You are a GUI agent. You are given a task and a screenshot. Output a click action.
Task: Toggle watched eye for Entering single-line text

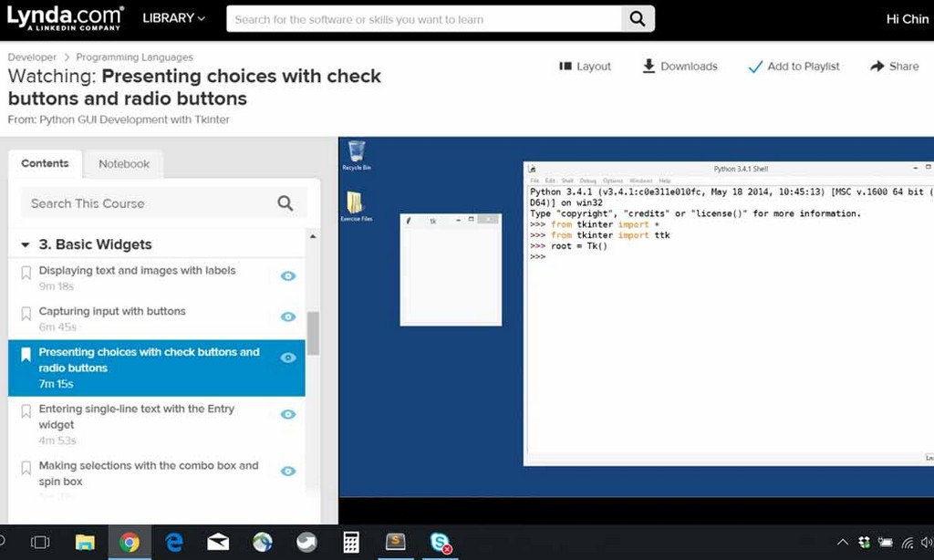[288, 414]
